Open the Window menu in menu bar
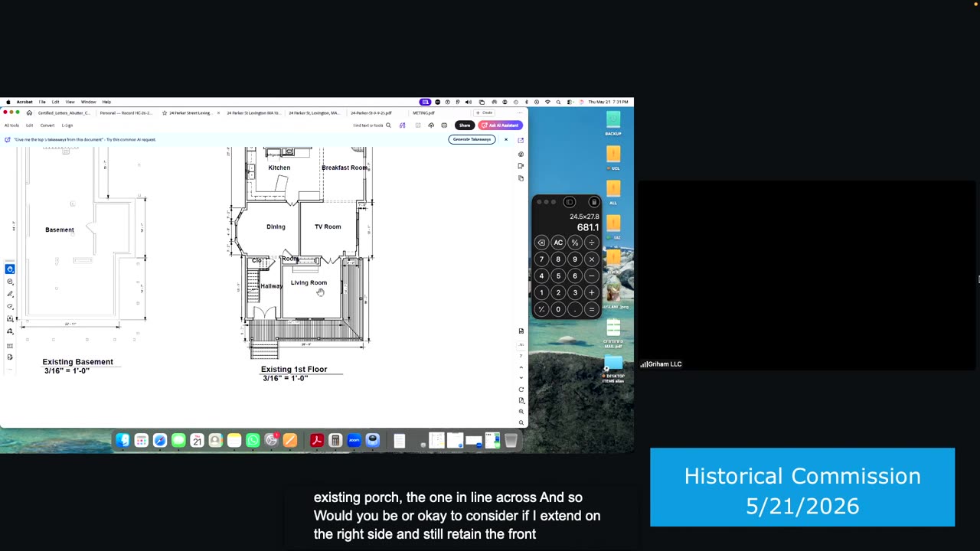 (88, 102)
